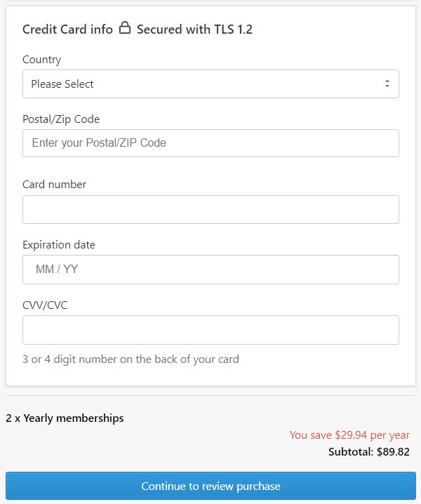421x504 pixels.
Task: Click Continue to review purchase button
Action: click(x=210, y=486)
